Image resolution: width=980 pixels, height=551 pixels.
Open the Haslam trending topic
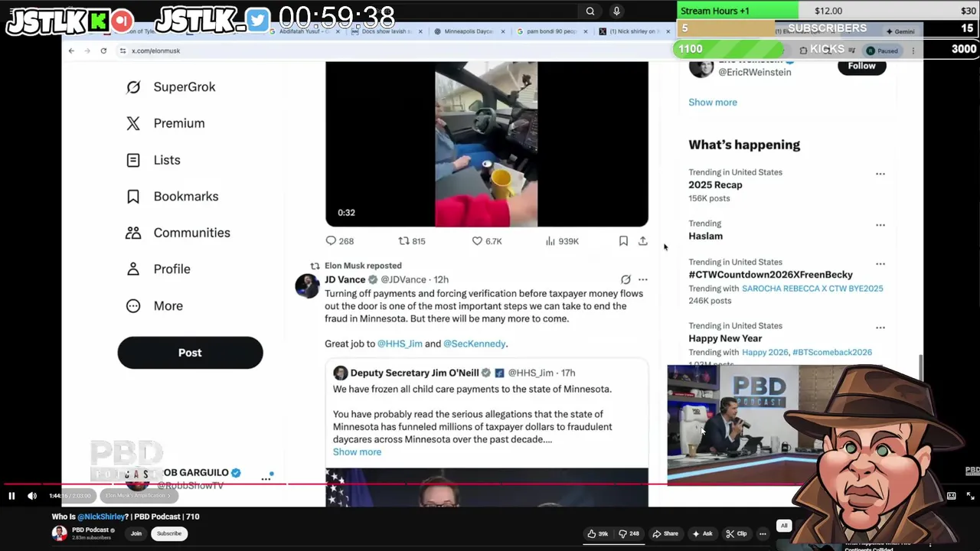[705, 236]
